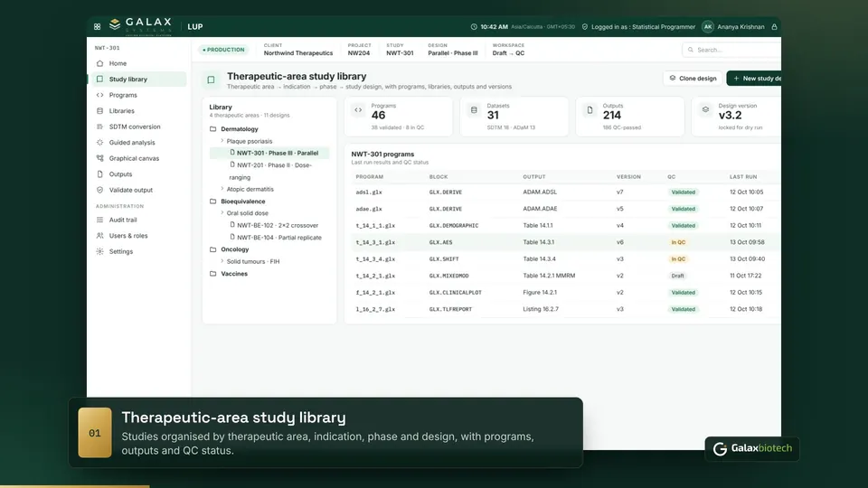This screenshot has height=488, width=868.
Task: Click the Draft badge for t_14_2_1.glx
Action: point(677,276)
